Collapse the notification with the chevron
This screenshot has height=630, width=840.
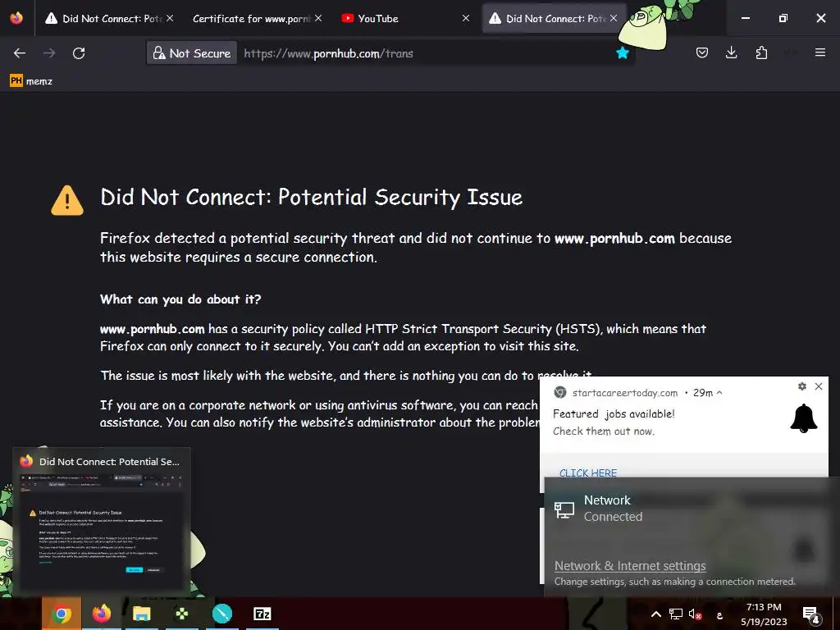tap(719, 393)
